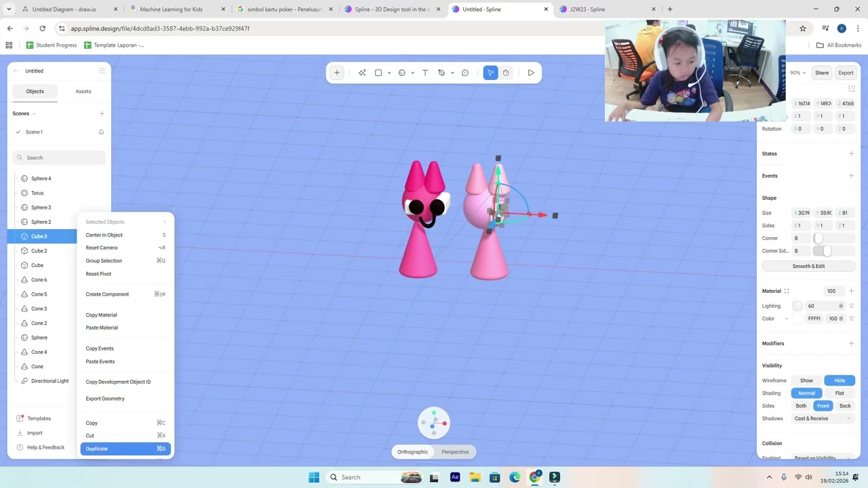This screenshot has height=488, width=868.
Task: Open the hamburger menu beside Untitled
Action: [x=102, y=70]
